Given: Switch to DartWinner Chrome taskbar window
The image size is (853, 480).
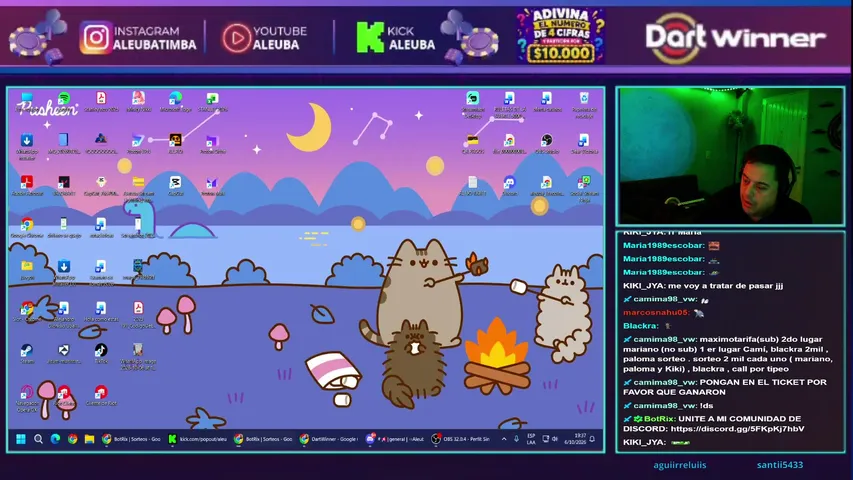Looking at the screenshot, I should [329, 439].
